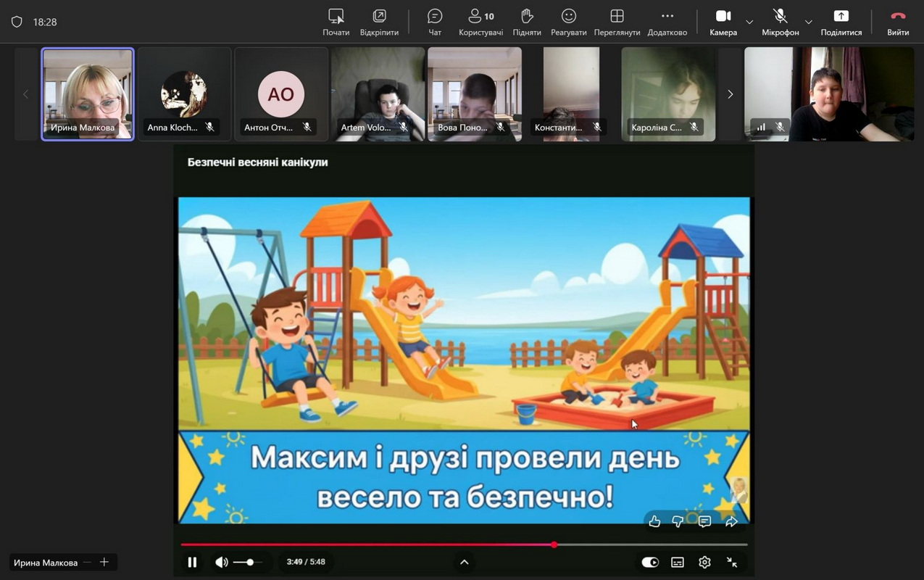Toggle the autoplay switch in player
This screenshot has width=924, height=580.
(650, 562)
